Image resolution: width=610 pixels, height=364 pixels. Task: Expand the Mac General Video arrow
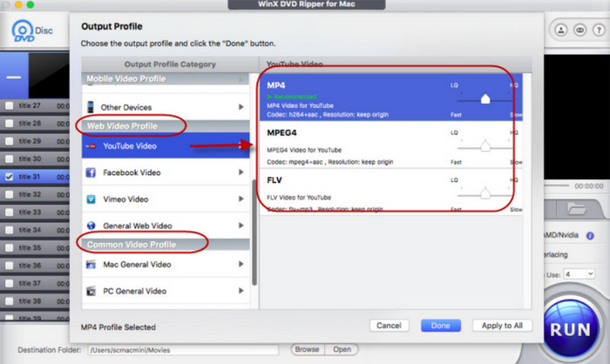click(x=241, y=264)
